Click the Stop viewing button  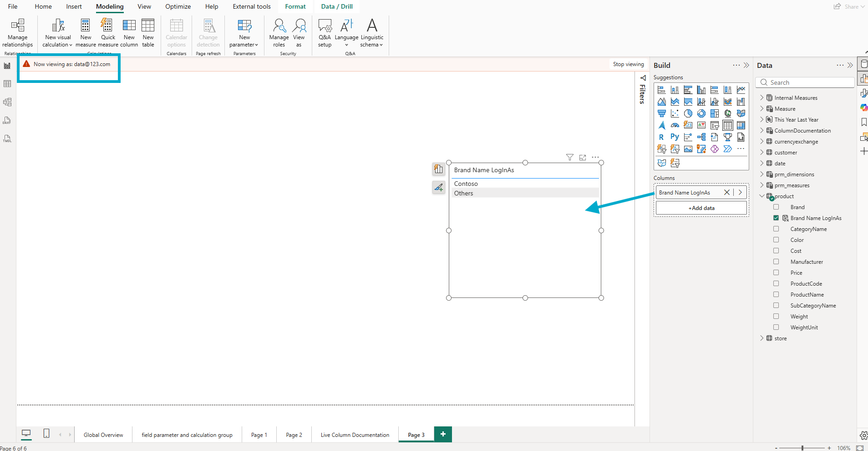(628, 64)
